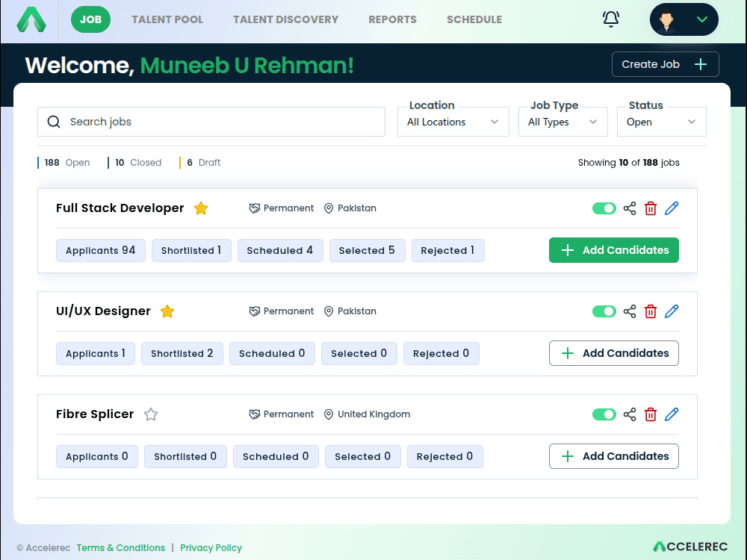Click the location pin on Full Stack Developer

pos(328,208)
